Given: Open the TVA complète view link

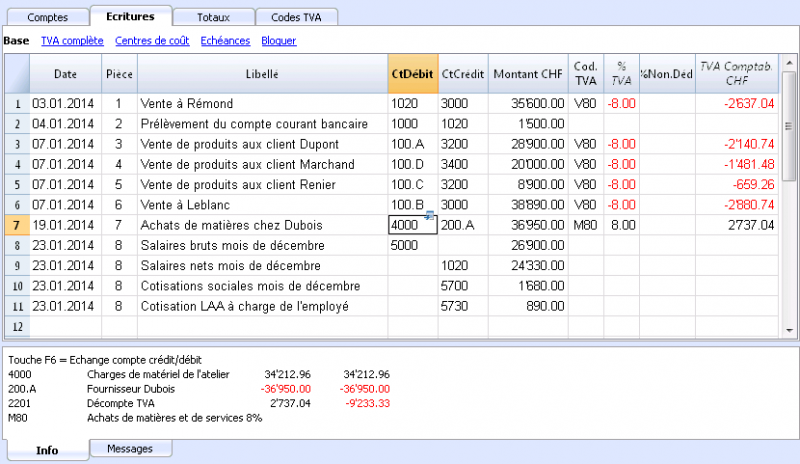Looking at the screenshot, I should (x=72, y=41).
